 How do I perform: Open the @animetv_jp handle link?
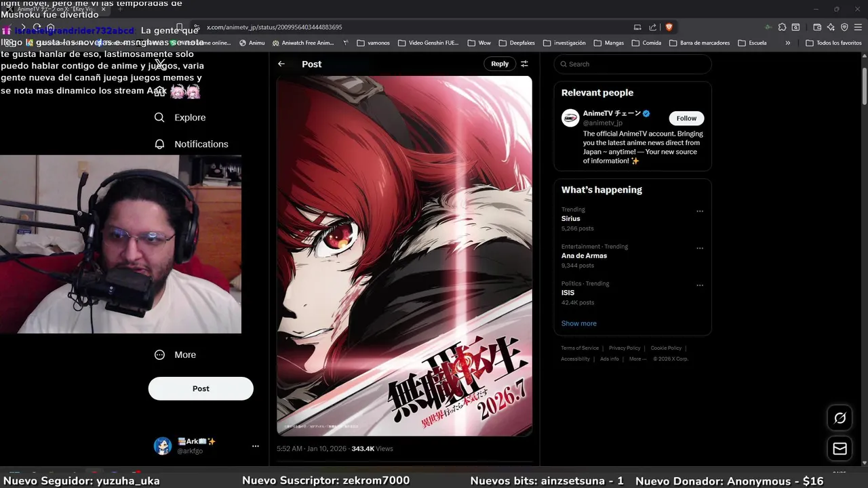pos(603,123)
